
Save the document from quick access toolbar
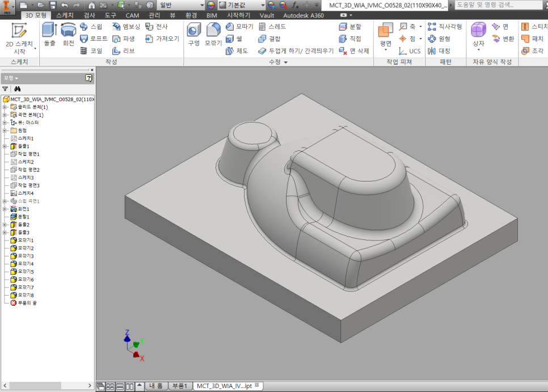(x=53, y=5)
